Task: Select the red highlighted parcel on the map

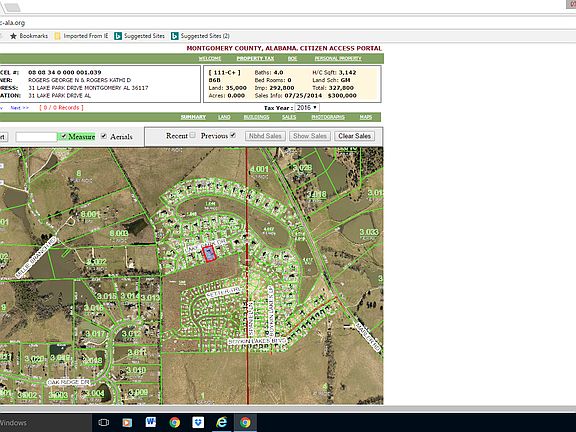Action: 209,254
